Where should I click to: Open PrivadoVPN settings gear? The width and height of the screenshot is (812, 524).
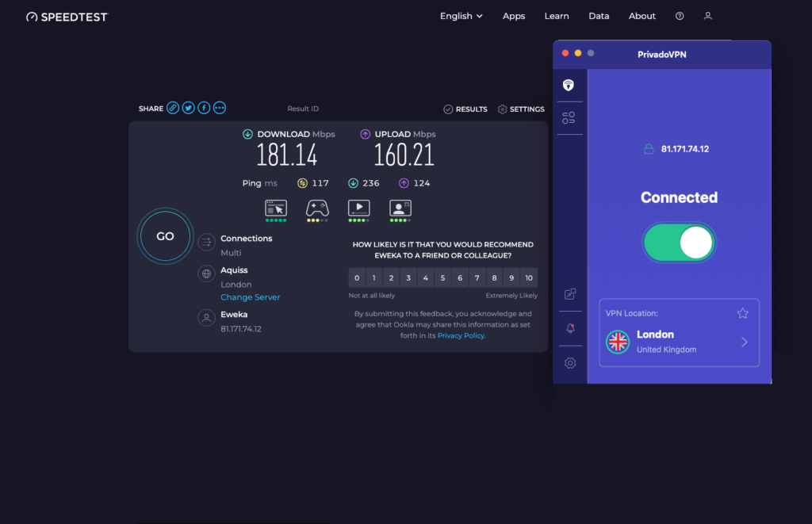570,363
